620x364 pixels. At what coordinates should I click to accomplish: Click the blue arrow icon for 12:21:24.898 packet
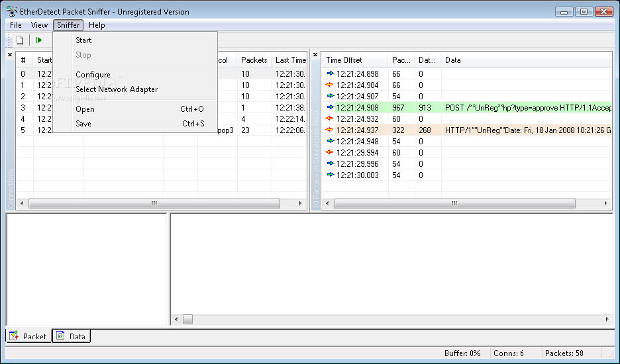330,73
